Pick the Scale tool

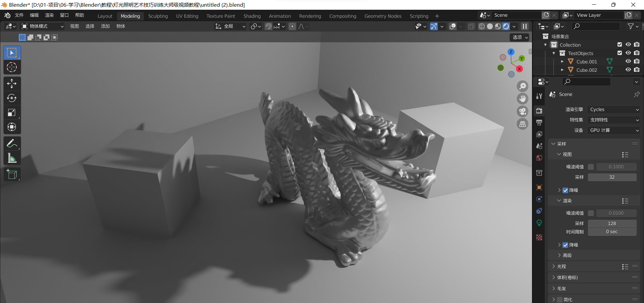12,112
